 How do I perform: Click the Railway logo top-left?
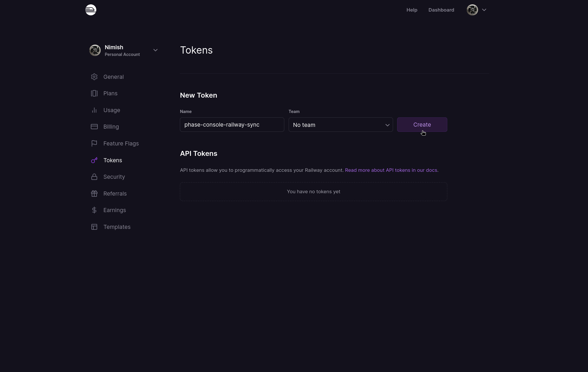coord(91,10)
